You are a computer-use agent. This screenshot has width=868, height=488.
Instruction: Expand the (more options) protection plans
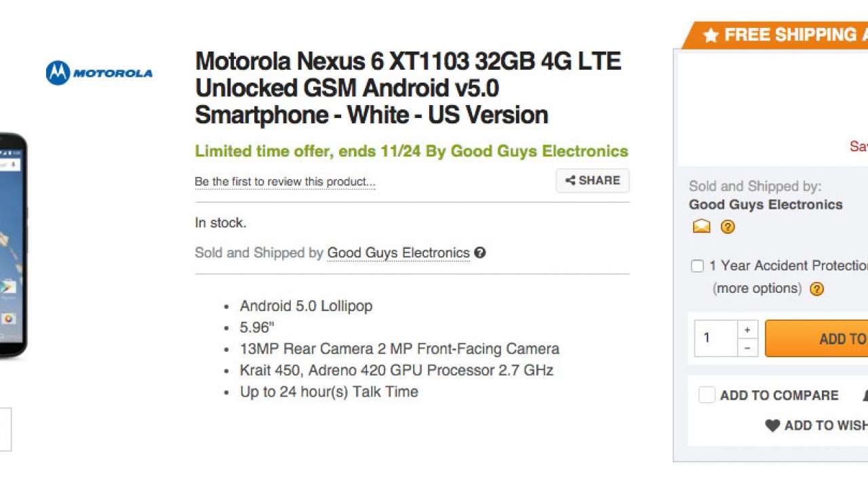[756, 289]
